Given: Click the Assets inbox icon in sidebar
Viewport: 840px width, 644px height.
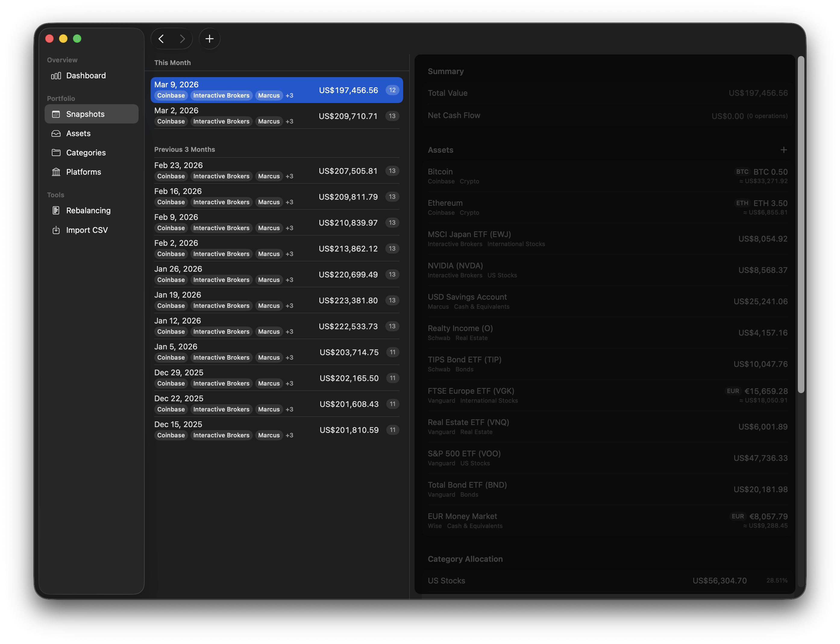Looking at the screenshot, I should coord(56,133).
